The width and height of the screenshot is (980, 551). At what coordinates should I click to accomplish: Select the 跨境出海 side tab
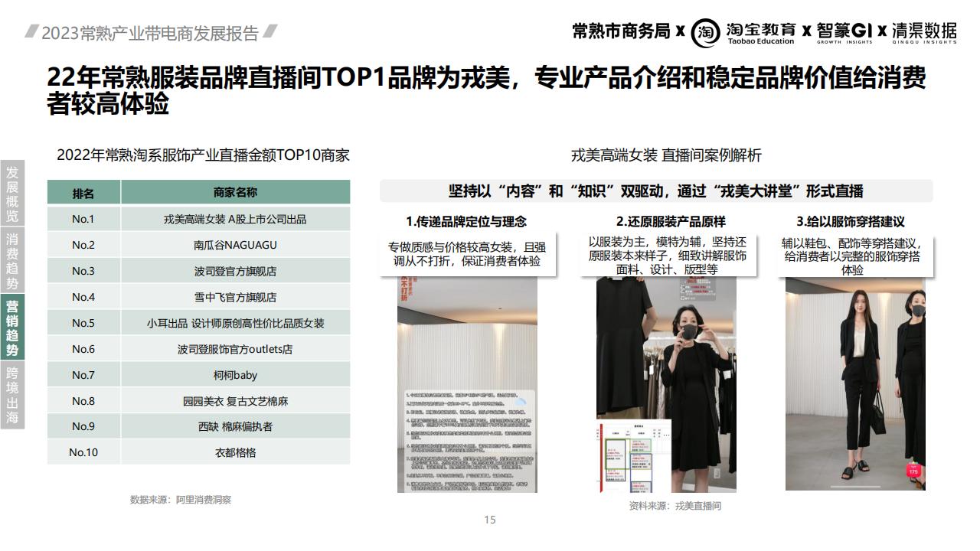[12, 395]
